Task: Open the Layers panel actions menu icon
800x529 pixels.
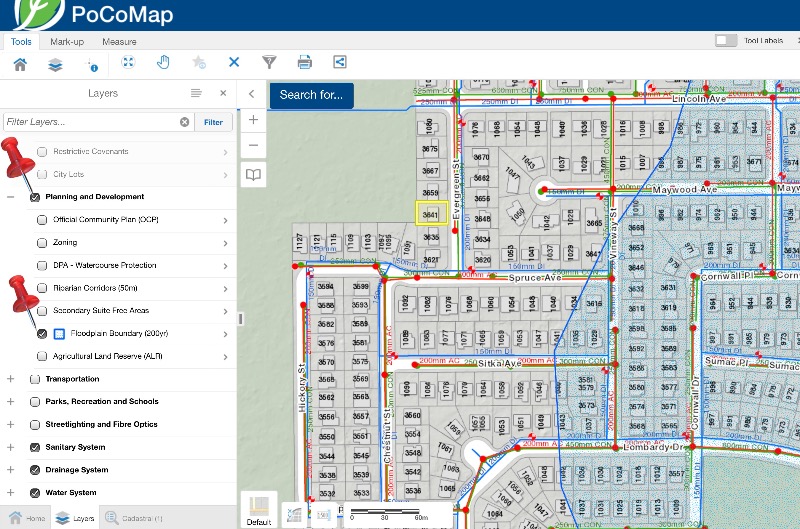Action: pyautogui.click(x=196, y=93)
